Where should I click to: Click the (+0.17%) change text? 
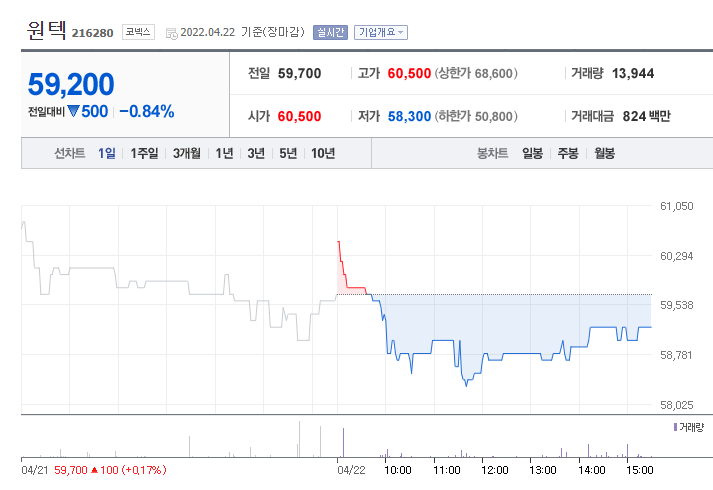pyautogui.click(x=144, y=470)
